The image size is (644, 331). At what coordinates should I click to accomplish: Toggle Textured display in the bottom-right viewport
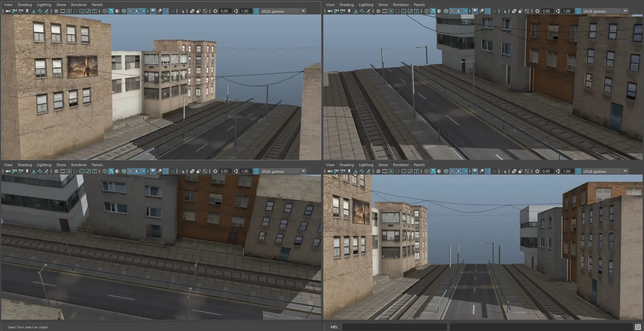coord(452,171)
